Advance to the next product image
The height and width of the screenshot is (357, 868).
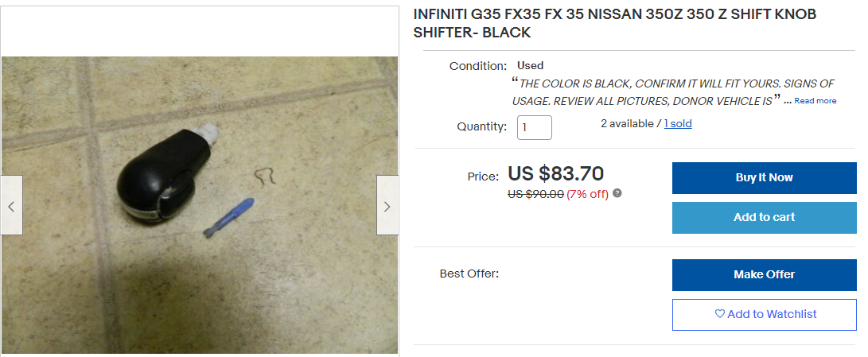(387, 206)
